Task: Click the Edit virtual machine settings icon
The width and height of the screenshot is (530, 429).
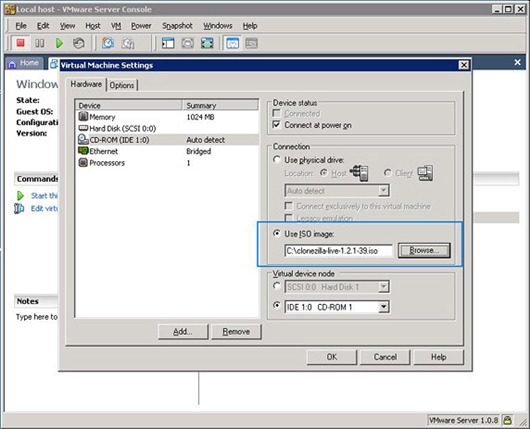Action: [x=19, y=208]
